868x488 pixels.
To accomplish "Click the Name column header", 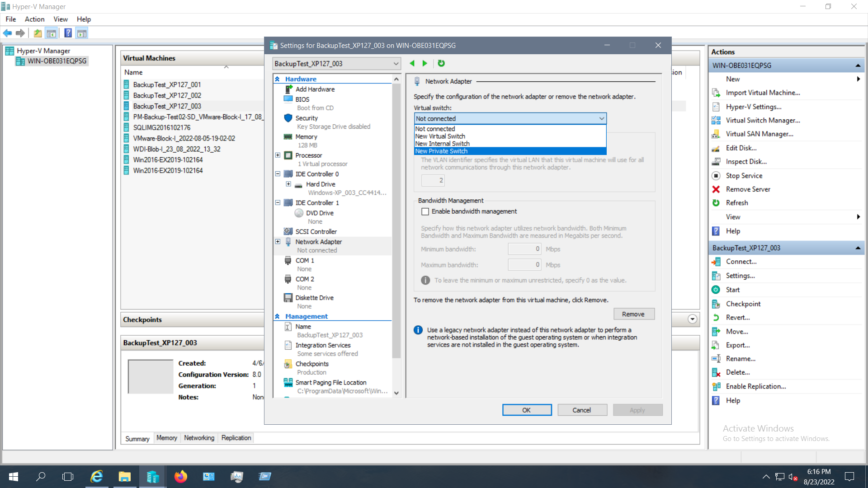I will coord(133,72).
